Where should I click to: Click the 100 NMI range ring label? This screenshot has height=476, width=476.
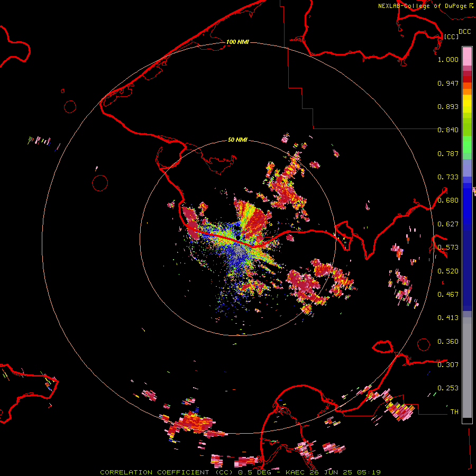tap(237, 42)
